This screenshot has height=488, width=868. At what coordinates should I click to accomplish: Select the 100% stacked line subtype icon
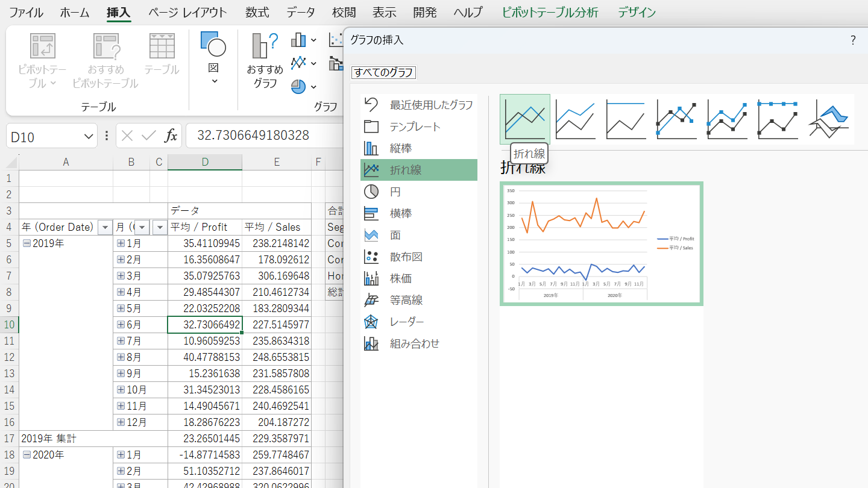point(626,119)
